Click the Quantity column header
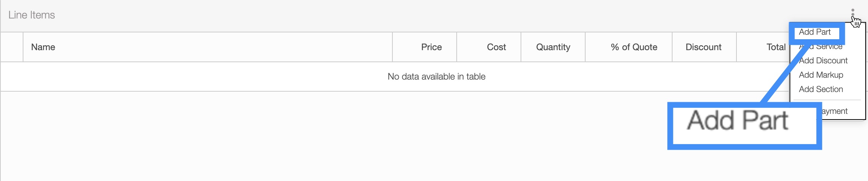 pyautogui.click(x=553, y=47)
